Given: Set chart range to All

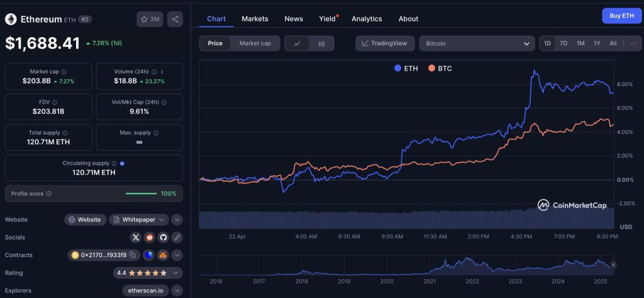Looking at the screenshot, I should 613,43.
